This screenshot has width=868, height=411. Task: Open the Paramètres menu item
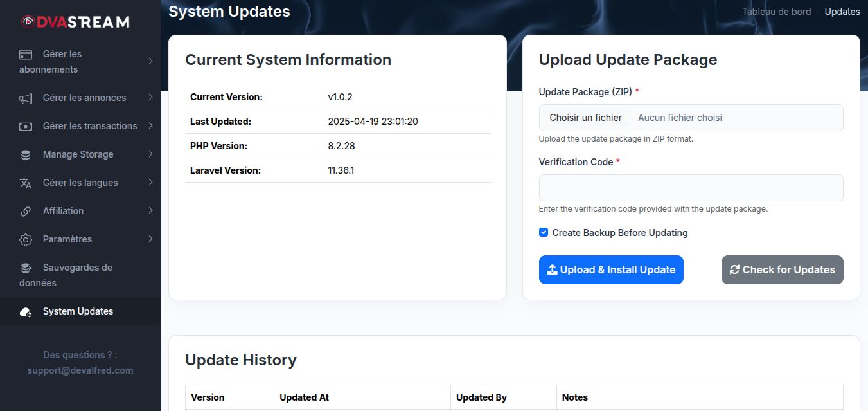coord(80,239)
